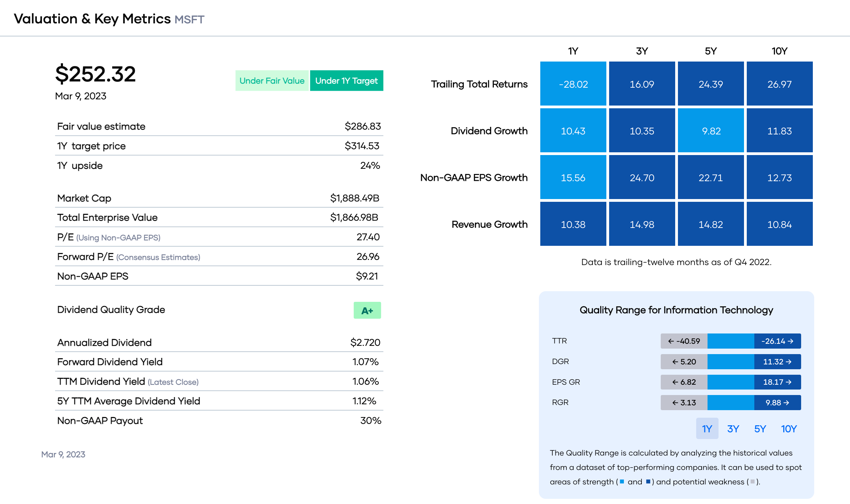Click the TTR upper bound -26.14 arrow

coord(777,341)
